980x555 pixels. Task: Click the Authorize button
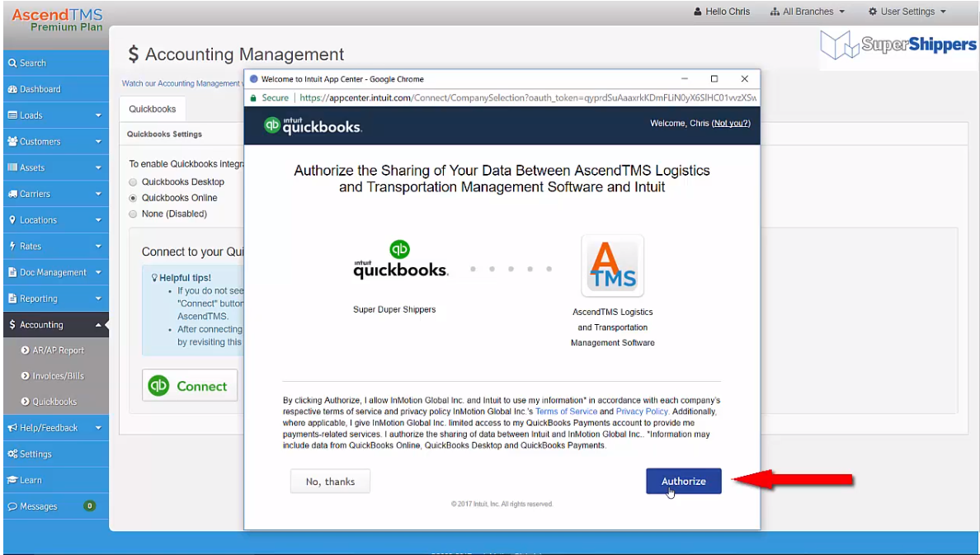[684, 482]
